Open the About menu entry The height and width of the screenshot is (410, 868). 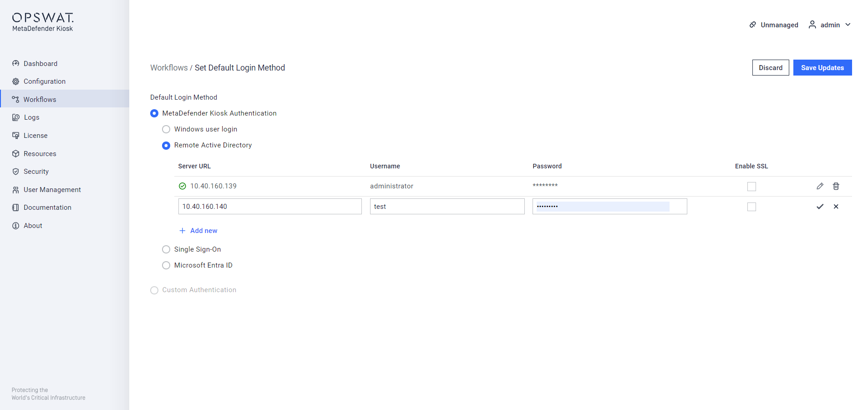[65, 226]
